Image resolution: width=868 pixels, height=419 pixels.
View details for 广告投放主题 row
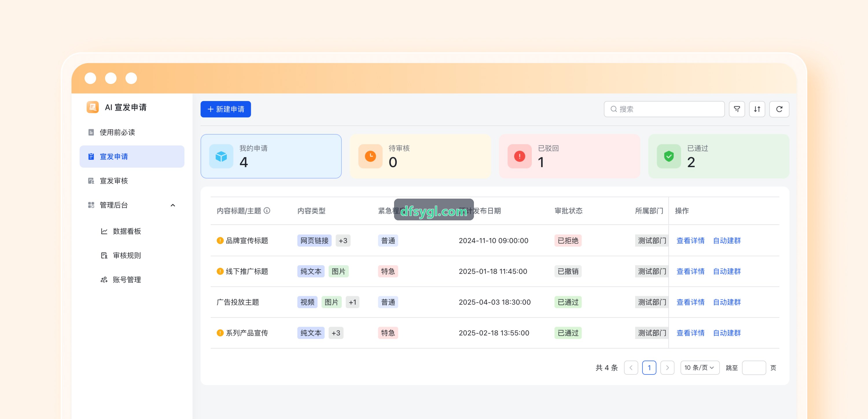click(690, 302)
